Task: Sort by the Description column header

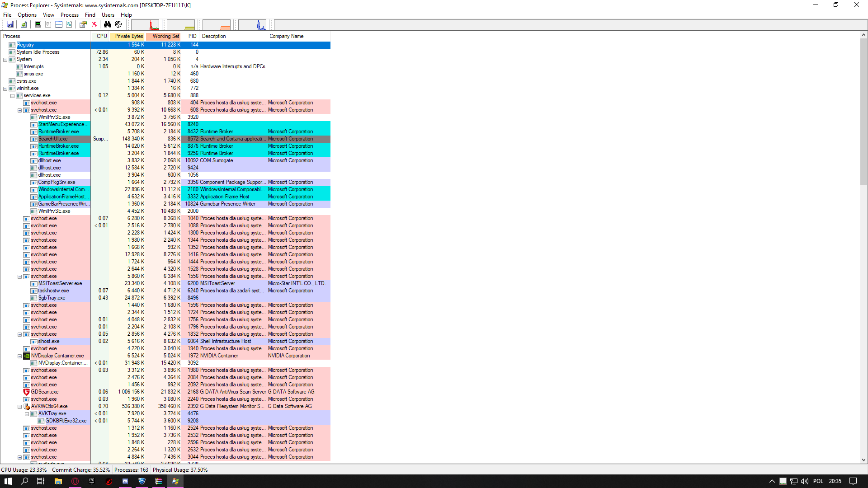Action: click(x=233, y=36)
